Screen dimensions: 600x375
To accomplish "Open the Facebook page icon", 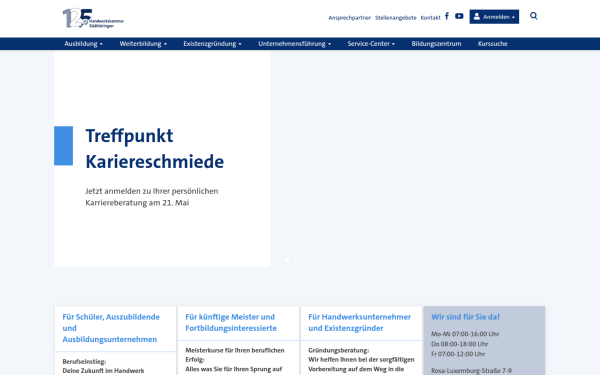I will tap(447, 16).
